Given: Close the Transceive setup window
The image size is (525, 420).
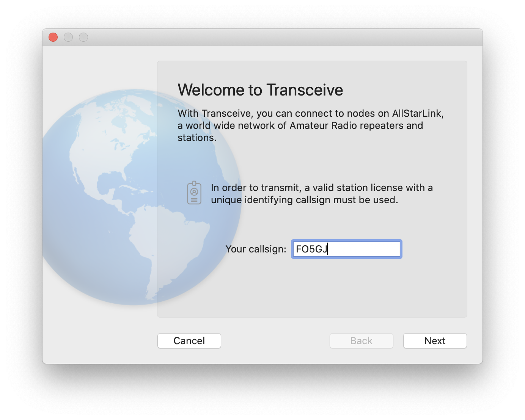Looking at the screenshot, I should 53,37.
